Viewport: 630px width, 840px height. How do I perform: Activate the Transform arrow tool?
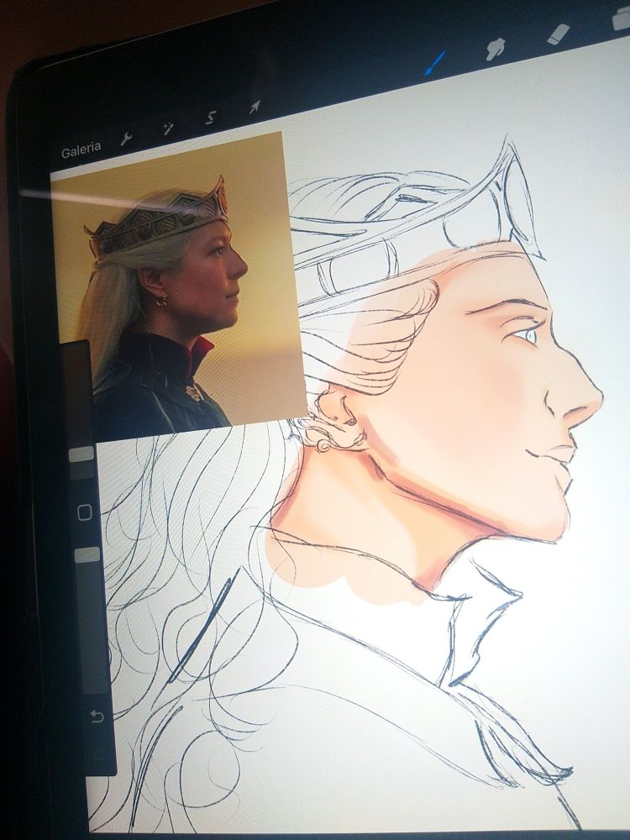(255, 108)
